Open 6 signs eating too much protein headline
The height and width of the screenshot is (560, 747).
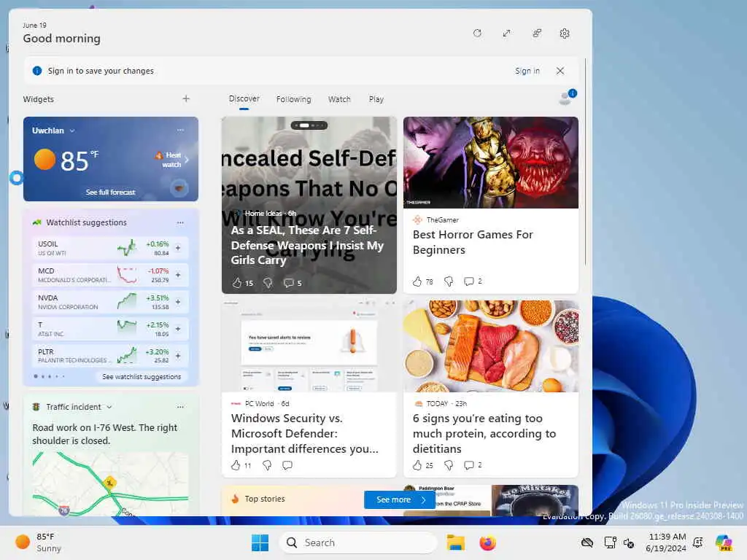[484, 433]
